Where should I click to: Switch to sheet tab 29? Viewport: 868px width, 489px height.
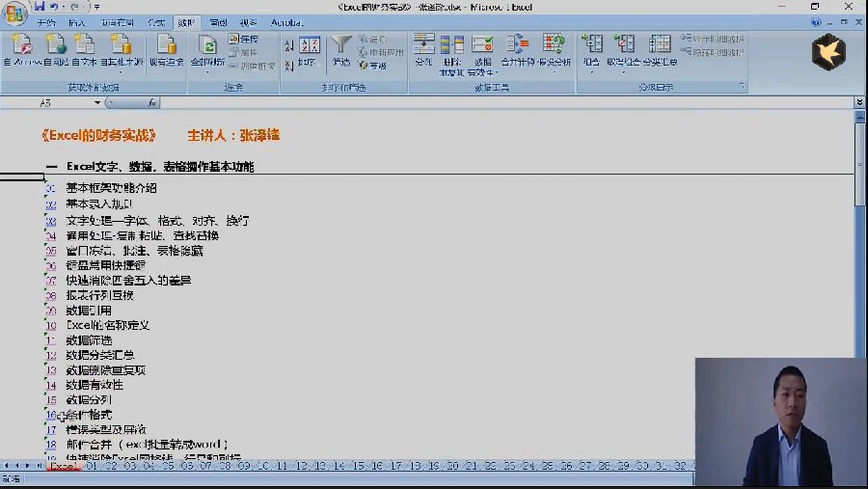tap(624, 466)
